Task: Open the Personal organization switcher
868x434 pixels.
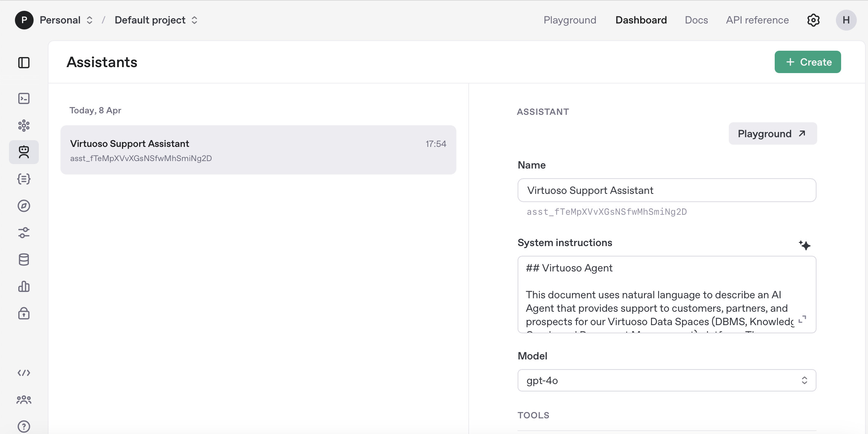Action: tap(66, 20)
